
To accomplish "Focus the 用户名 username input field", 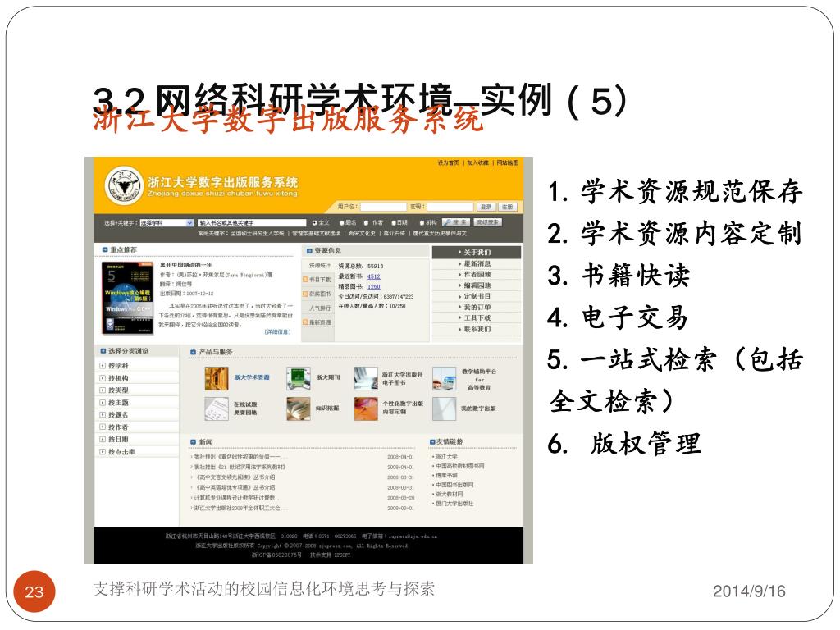I will [x=384, y=207].
